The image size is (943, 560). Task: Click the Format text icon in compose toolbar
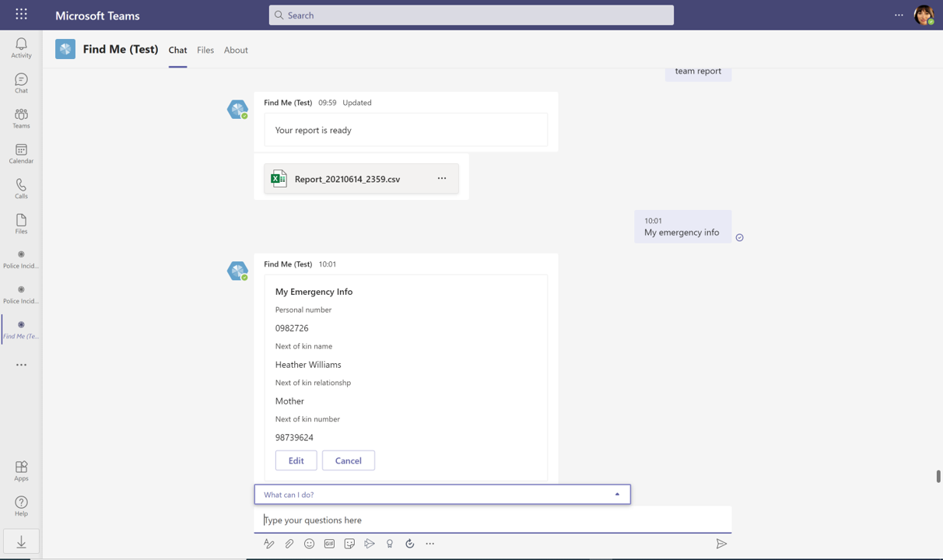[x=269, y=544]
